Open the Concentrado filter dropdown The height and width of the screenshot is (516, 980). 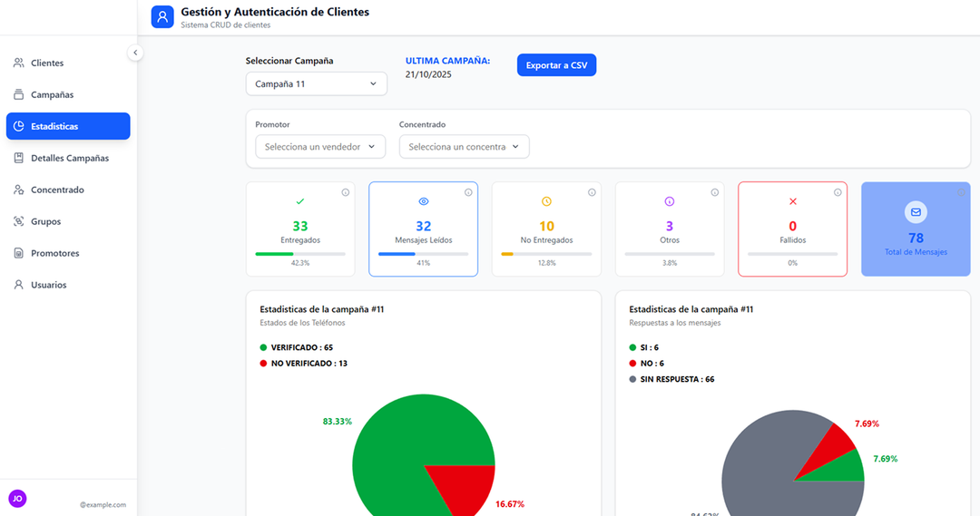click(x=464, y=147)
